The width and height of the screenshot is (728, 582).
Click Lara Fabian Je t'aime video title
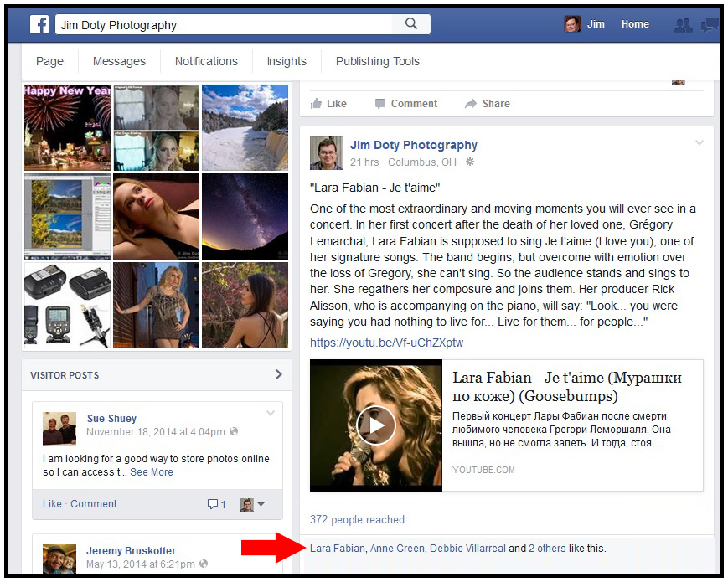click(x=567, y=387)
